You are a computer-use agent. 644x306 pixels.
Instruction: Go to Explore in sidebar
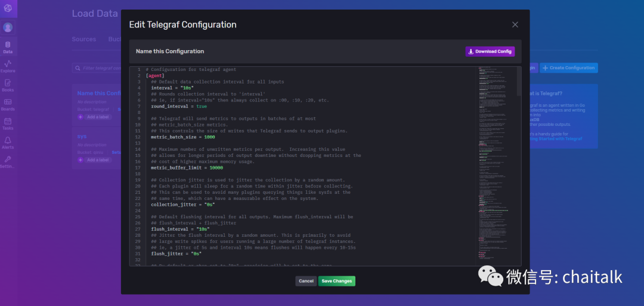click(8, 66)
